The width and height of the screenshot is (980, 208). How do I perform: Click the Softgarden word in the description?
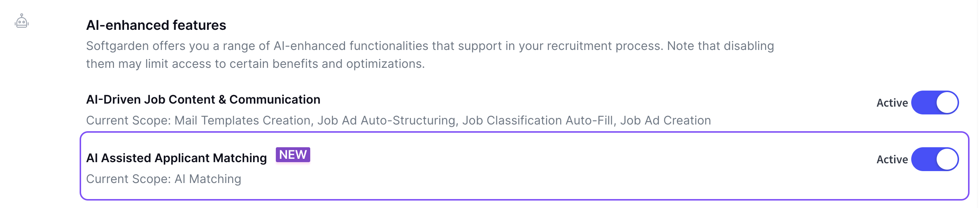[x=117, y=46]
